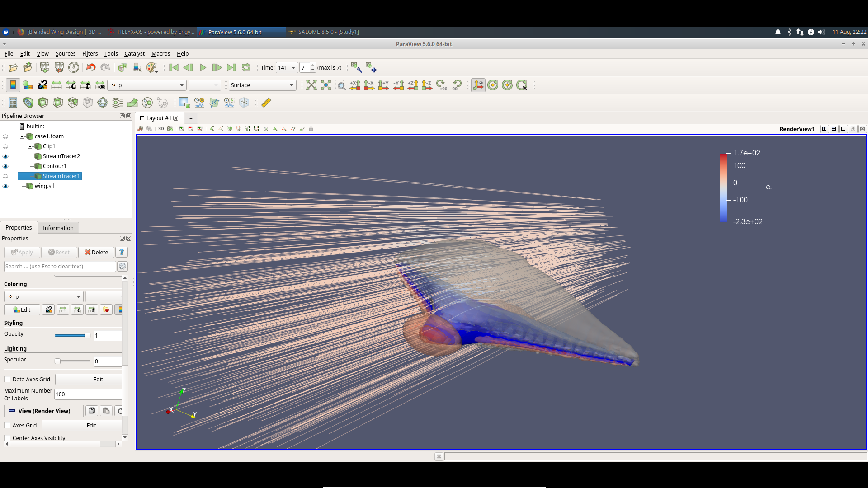This screenshot has height=488, width=868.
Task: Click the Rotate 90 degrees clockwise icon
Action: pos(442,85)
